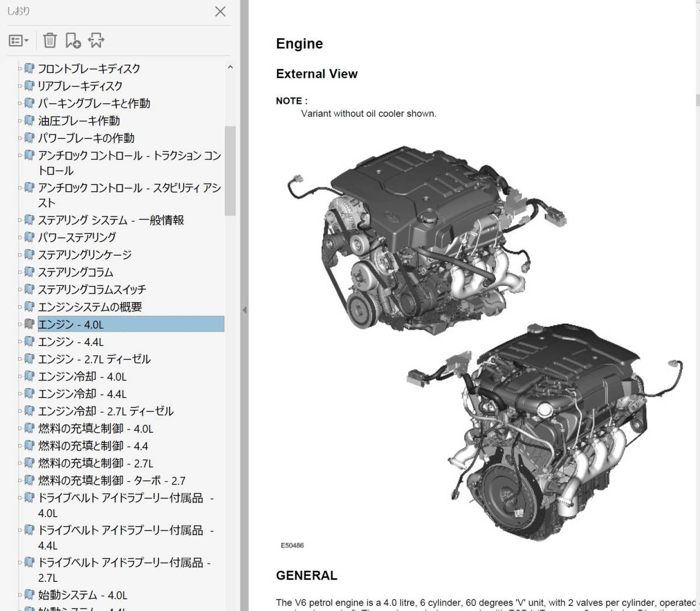Image resolution: width=700 pixels, height=611 pixels.
Task: Open bookmark リアブレーキディスク
Action: click(x=80, y=86)
